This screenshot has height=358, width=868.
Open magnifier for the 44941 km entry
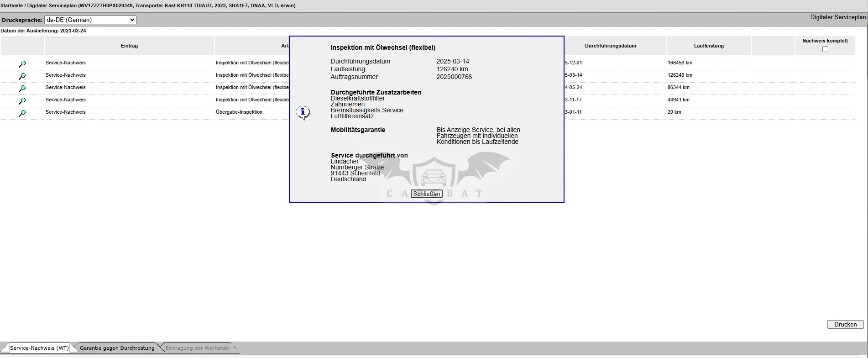[x=22, y=101]
